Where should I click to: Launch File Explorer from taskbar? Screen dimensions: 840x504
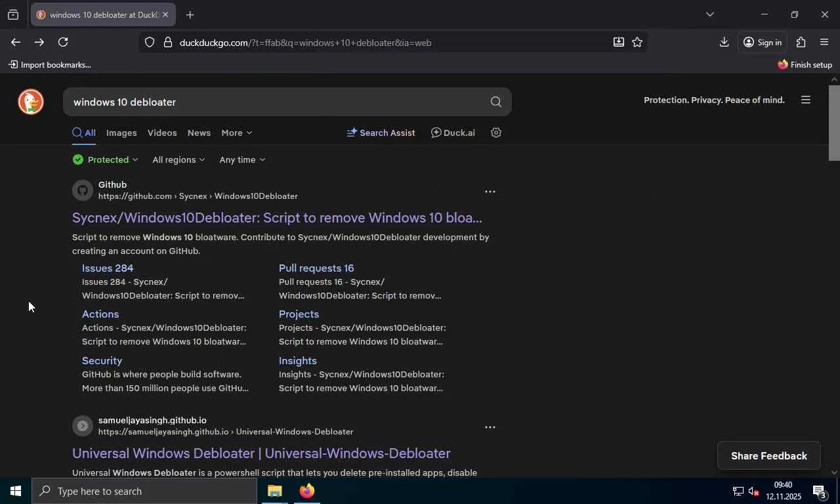[x=274, y=491]
